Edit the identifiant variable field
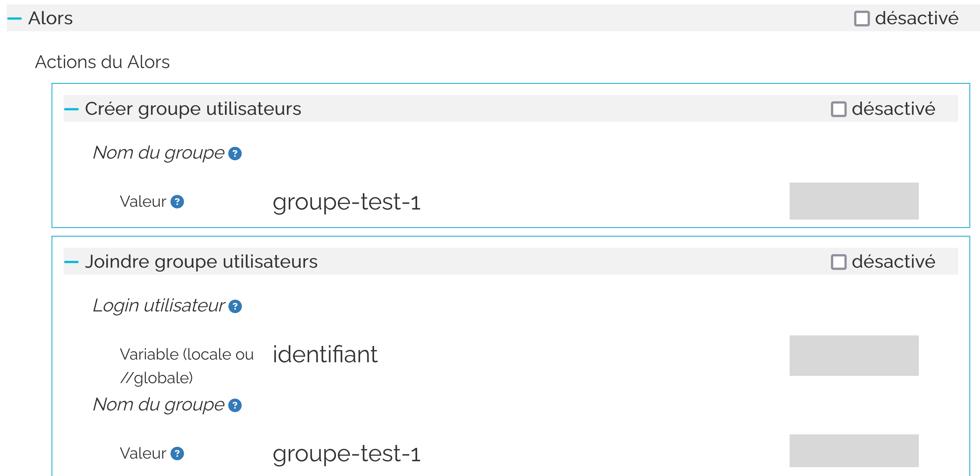Screen dimensions: 980x476 click(x=325, y=355)
